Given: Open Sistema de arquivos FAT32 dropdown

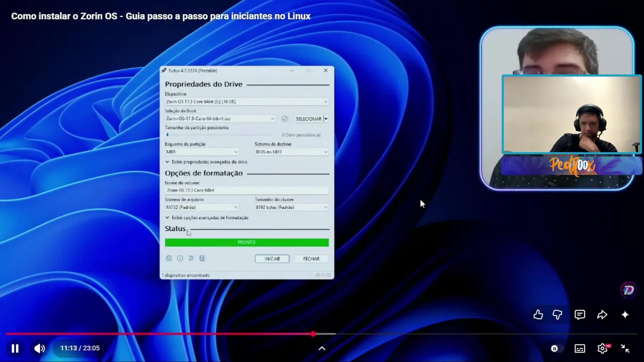Looking at the screenshot, I should (202, 207).
